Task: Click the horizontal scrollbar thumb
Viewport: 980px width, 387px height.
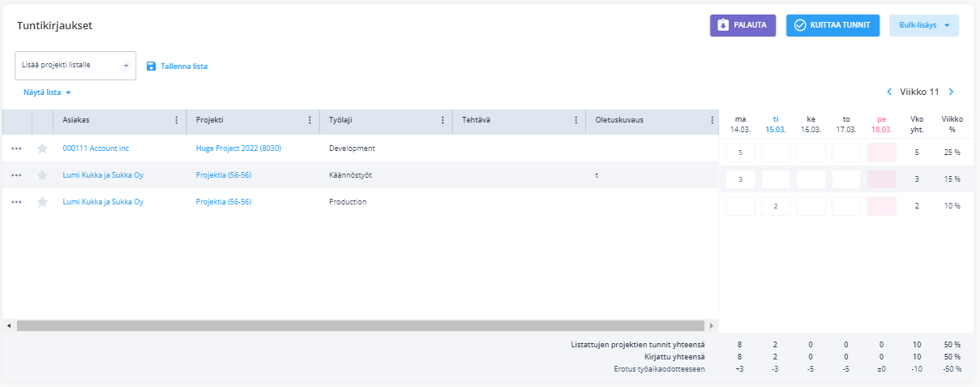Action: point(360,325)
